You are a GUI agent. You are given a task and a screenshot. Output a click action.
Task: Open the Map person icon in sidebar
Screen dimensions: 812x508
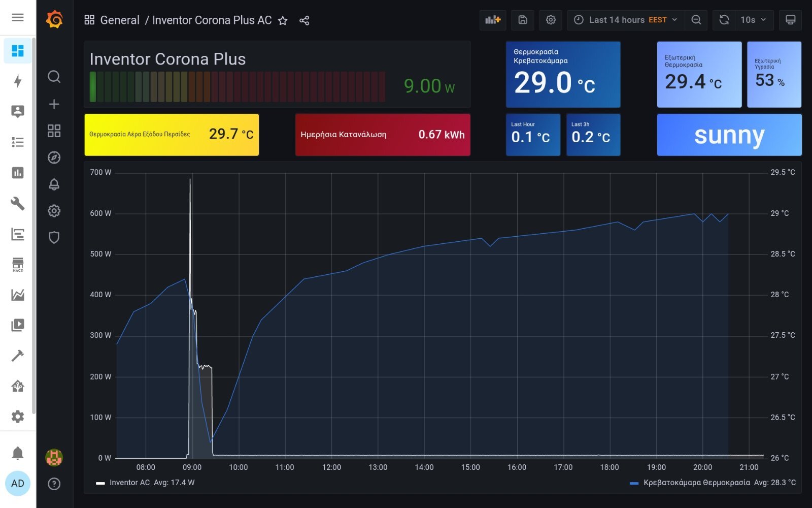[x=18, y=112]
